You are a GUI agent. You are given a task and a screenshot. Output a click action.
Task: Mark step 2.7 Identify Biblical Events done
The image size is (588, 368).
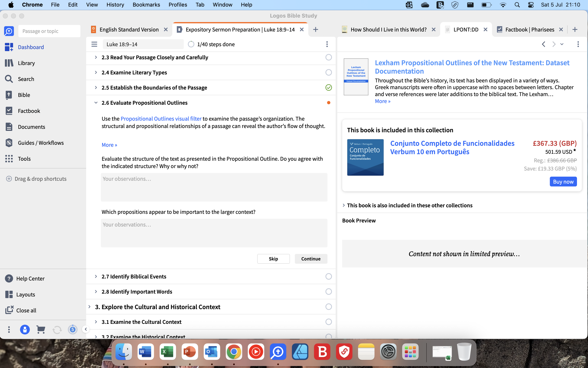(329, 276)
